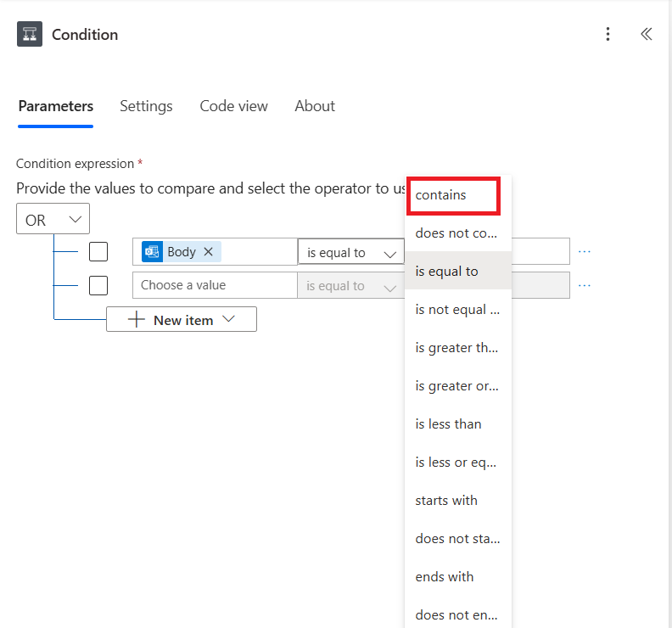The image size is (672, 628).
Task: Choose the is not equal to option
Action: [x=458, y=309]
